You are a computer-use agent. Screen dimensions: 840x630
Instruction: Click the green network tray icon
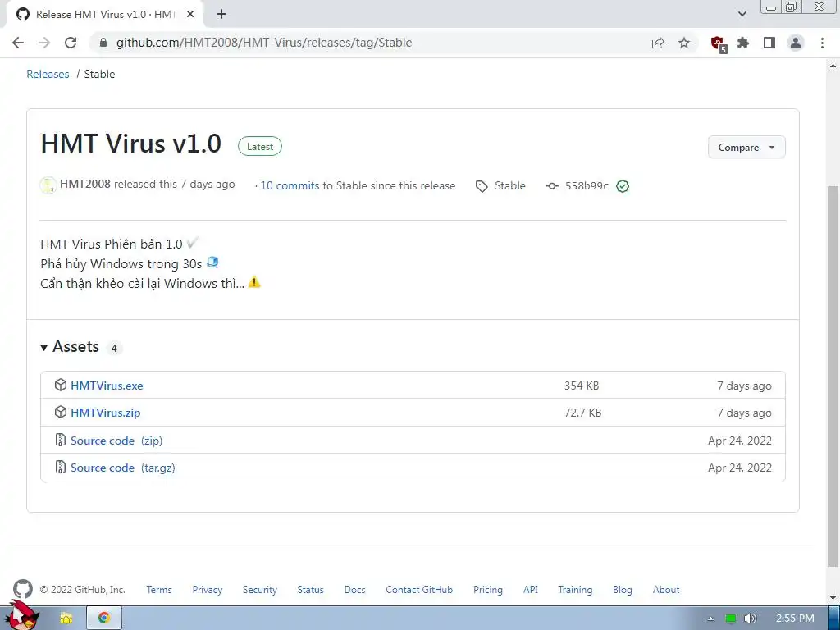[x=731, y=619]
